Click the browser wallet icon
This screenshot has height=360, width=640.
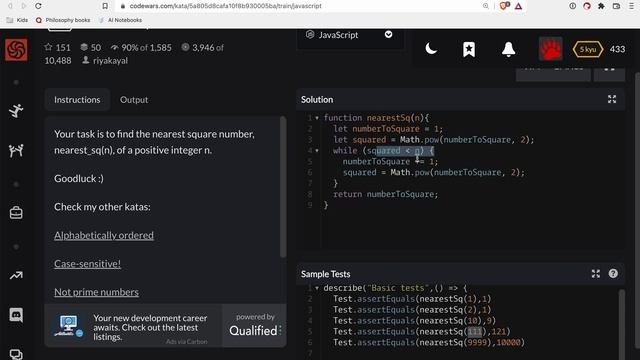pos(616,6)
